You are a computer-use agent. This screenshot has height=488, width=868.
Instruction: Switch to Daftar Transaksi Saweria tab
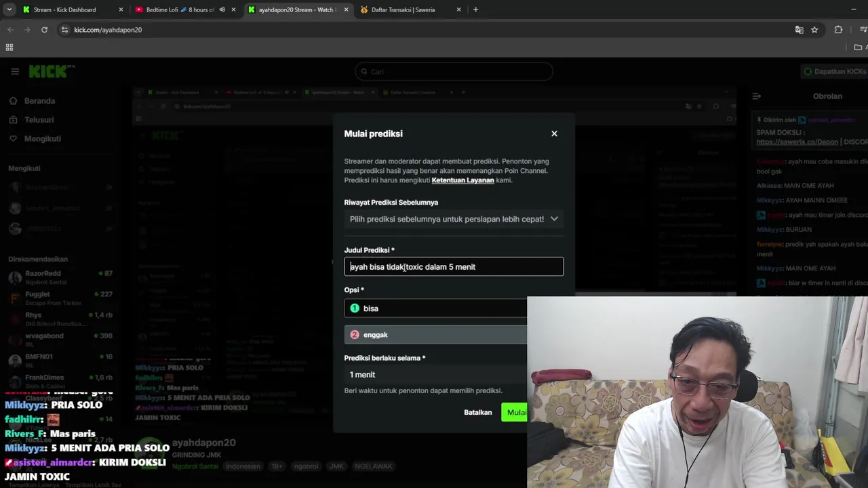(x=403, y=9)
